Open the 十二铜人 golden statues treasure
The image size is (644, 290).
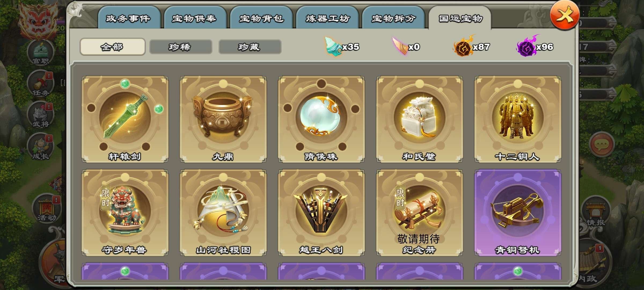[x=518, y=119]
